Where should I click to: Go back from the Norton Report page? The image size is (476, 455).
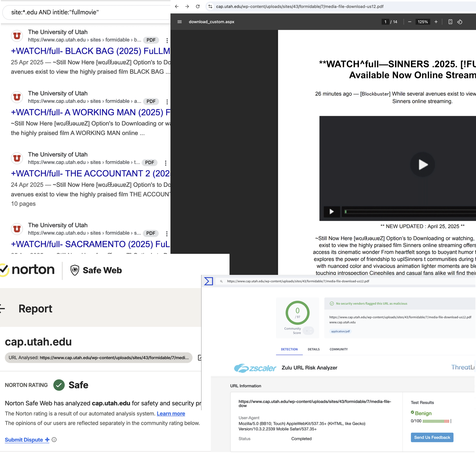click(x=2, y=308)
